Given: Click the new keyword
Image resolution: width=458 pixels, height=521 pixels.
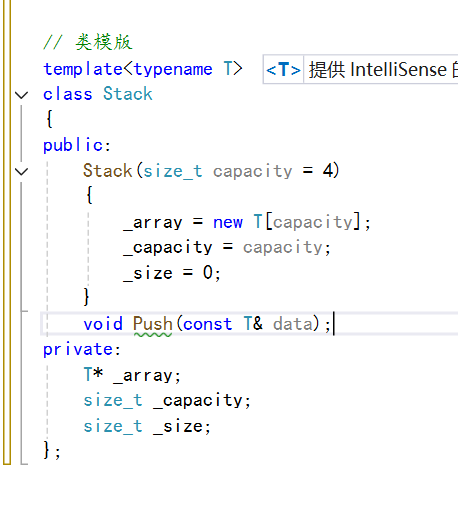Looking at the screenshot, I should 228,222.
